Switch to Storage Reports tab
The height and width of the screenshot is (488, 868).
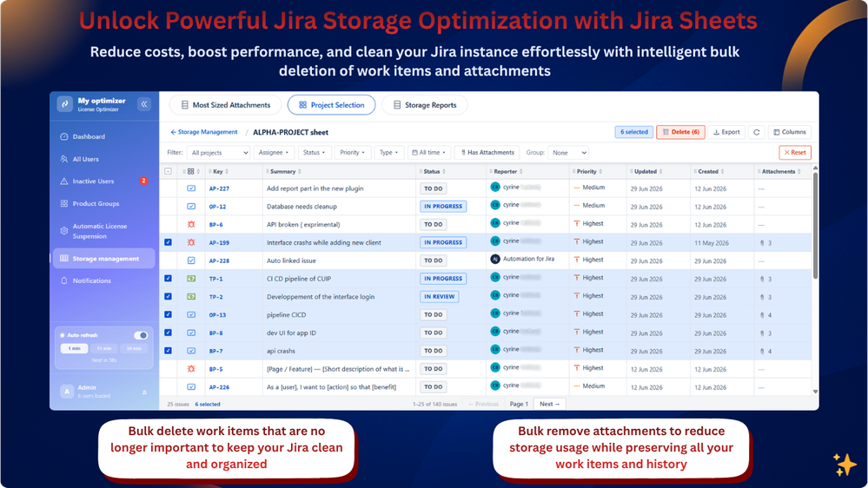pyautogui.click(x=425, y=105)
